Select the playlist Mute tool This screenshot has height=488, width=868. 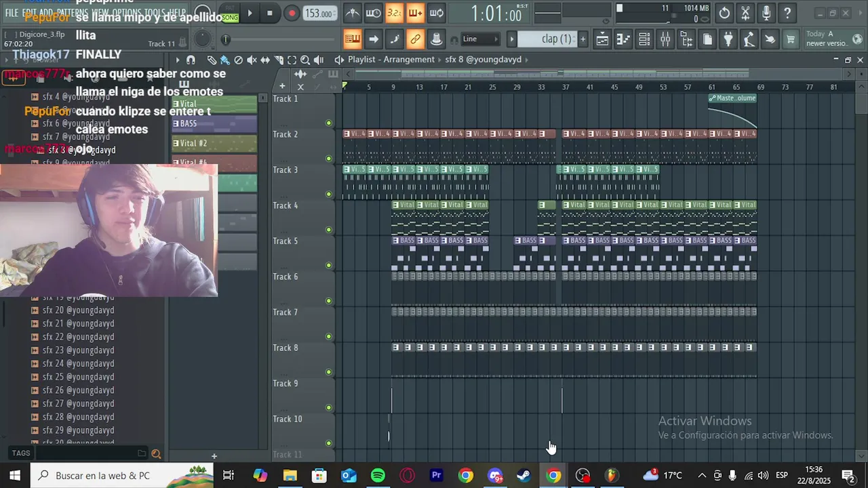click(252, 60)
